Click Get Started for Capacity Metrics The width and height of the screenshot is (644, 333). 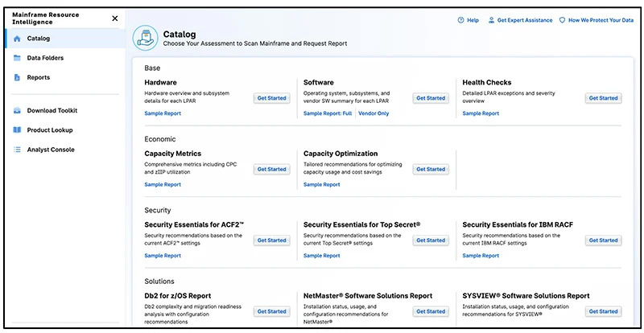point(271,169)
